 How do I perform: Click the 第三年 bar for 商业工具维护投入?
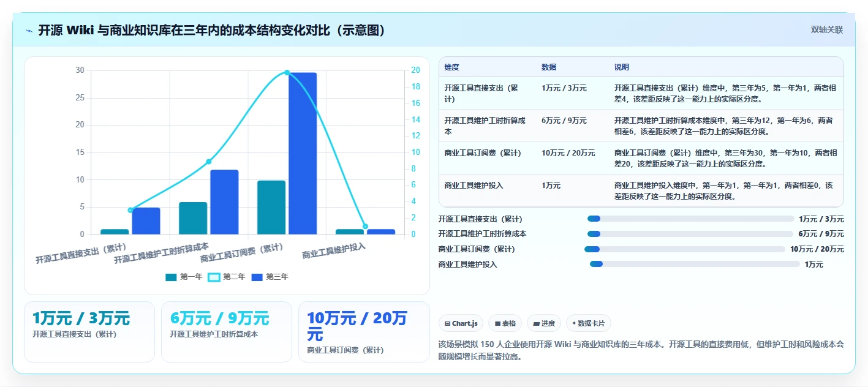tap(381, 232)
